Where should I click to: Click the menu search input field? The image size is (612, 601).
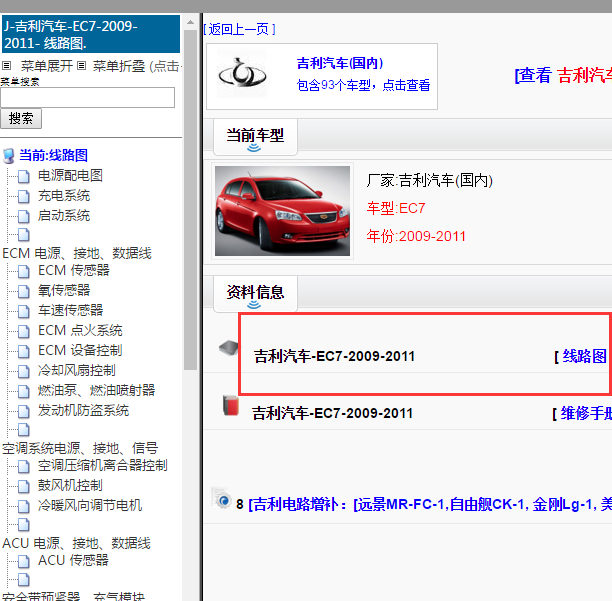[x=87, y=98]
